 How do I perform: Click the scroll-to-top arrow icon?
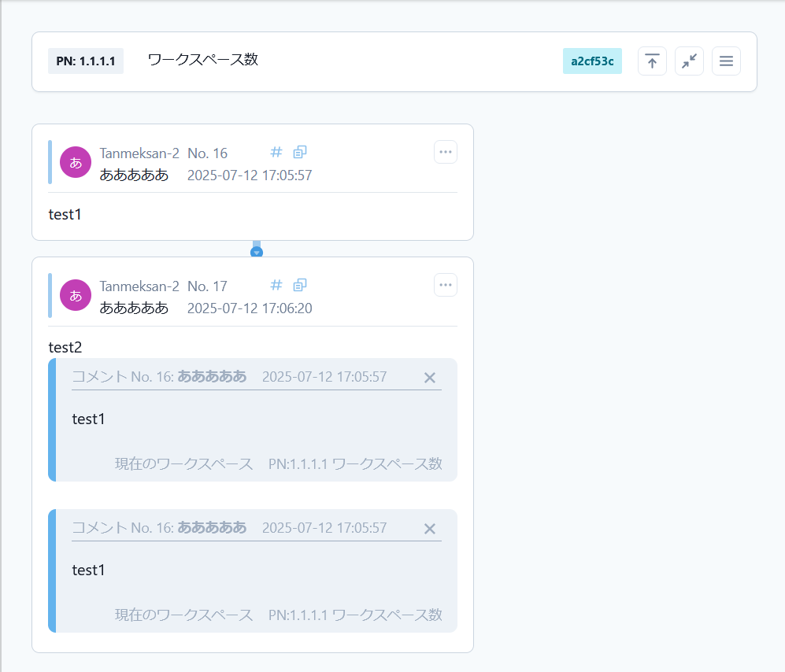click(x=652, y=61)
